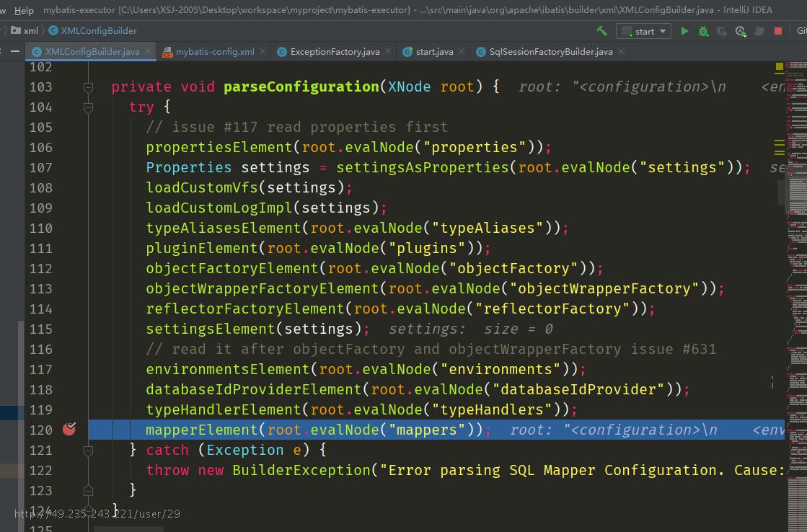Viewport: 807px width, 532px height.
Task: Click the loadCustomVfs call on line 108
Action: tap(202, 188)
